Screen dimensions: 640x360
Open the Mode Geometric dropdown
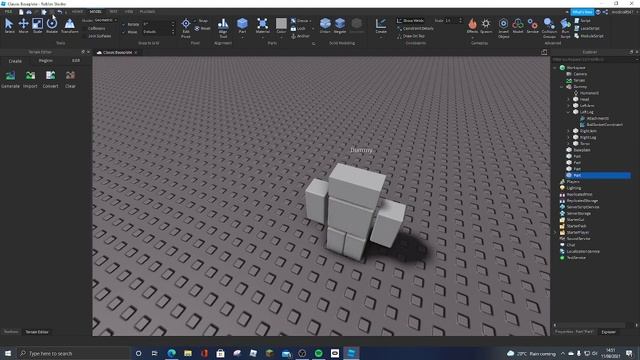(x=105, y=20)
